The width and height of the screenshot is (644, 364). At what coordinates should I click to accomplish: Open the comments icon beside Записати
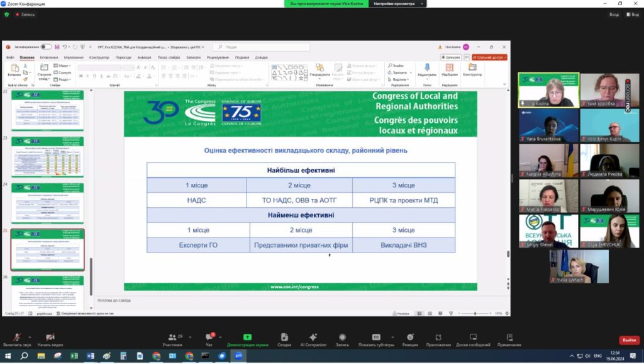[467, 57]
